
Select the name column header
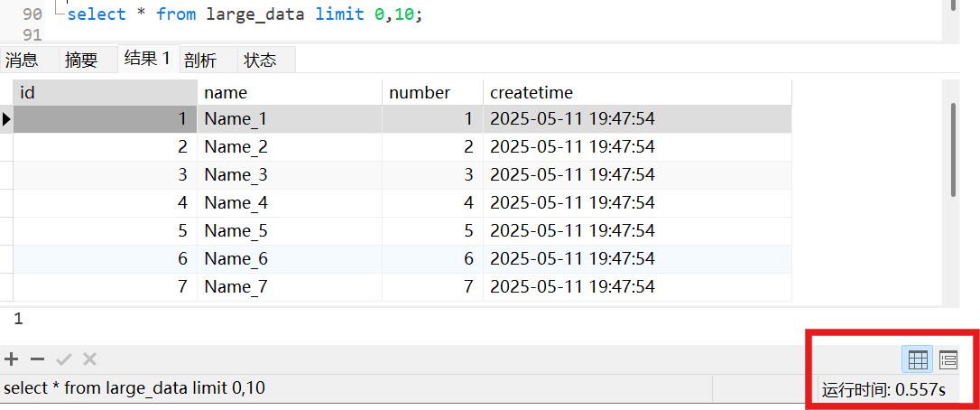click(289, 92)
